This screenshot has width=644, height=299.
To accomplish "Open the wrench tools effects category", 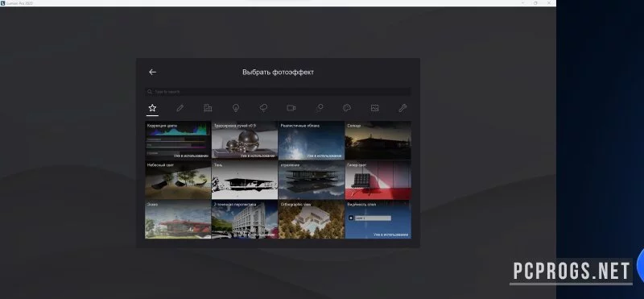I will pos(402,108).
